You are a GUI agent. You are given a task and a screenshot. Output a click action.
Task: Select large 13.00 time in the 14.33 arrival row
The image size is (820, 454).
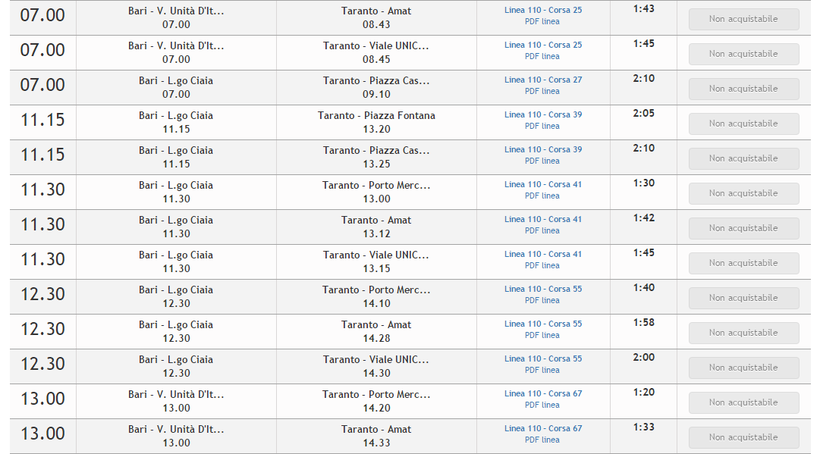(42, 434)
